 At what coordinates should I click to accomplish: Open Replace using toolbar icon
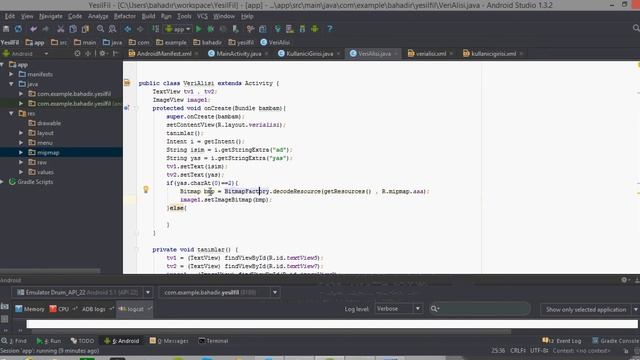[113, 29]
